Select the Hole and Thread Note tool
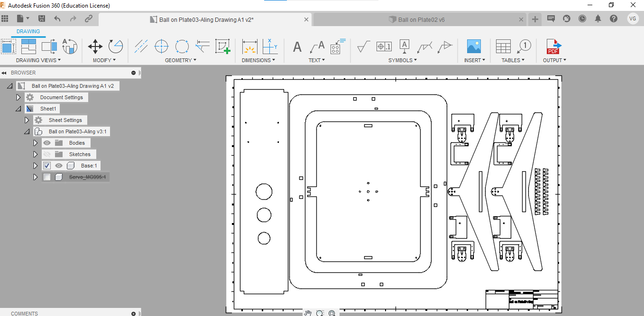The image size is (644, 316). click(337, 46)
